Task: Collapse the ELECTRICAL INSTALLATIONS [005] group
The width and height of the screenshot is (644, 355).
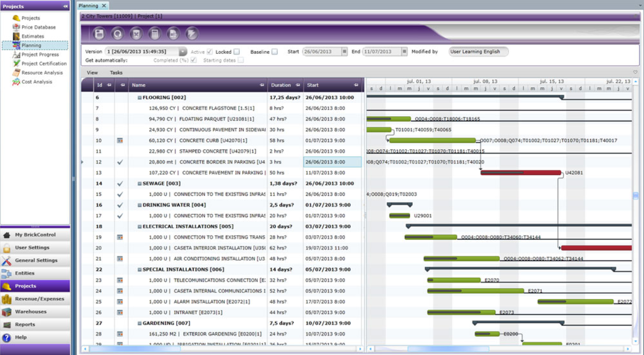Action: point(139,226)
